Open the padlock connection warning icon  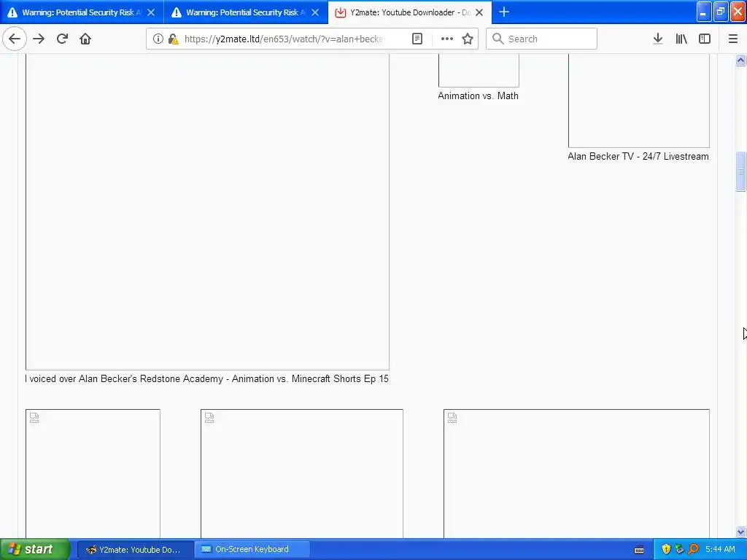point(173,39)
